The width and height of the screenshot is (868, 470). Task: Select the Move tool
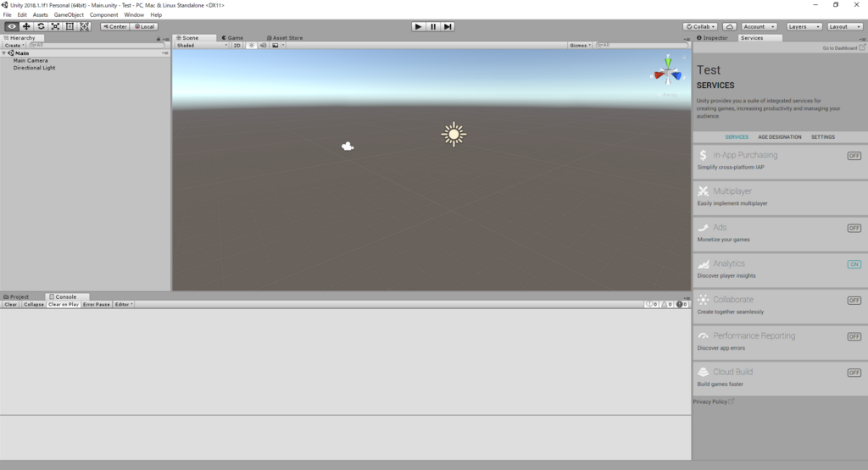coord(26,26)
